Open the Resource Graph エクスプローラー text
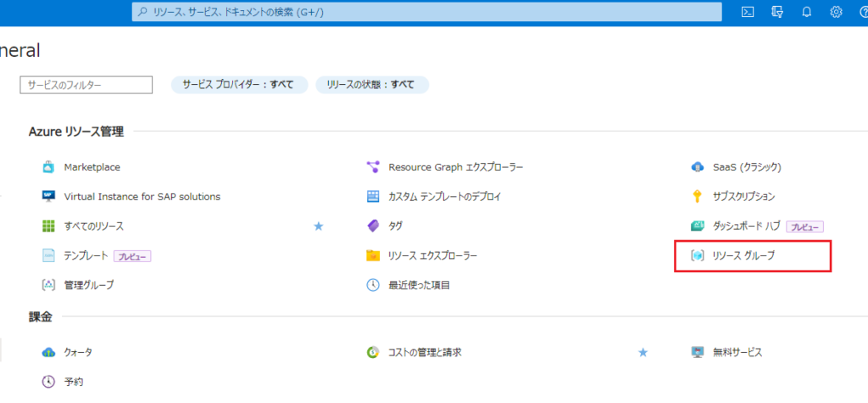 pyautogui.click(x=455, y=167)
